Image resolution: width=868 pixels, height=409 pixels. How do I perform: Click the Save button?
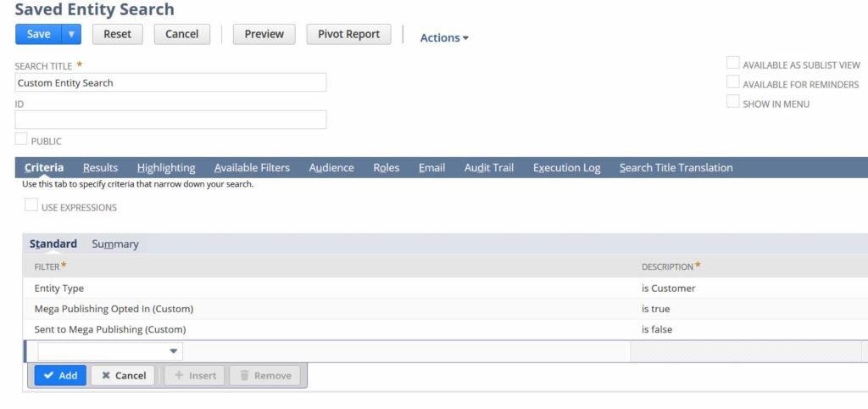39,34
